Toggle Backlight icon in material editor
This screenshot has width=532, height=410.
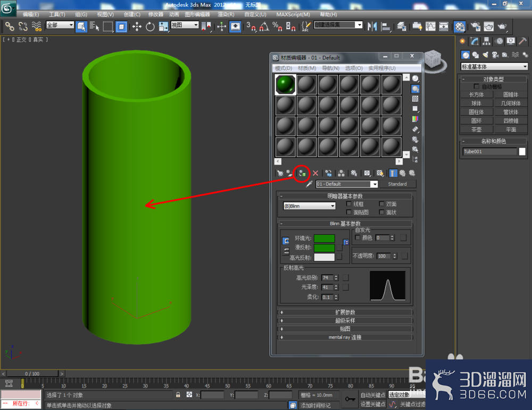click(x=415, y=89)
